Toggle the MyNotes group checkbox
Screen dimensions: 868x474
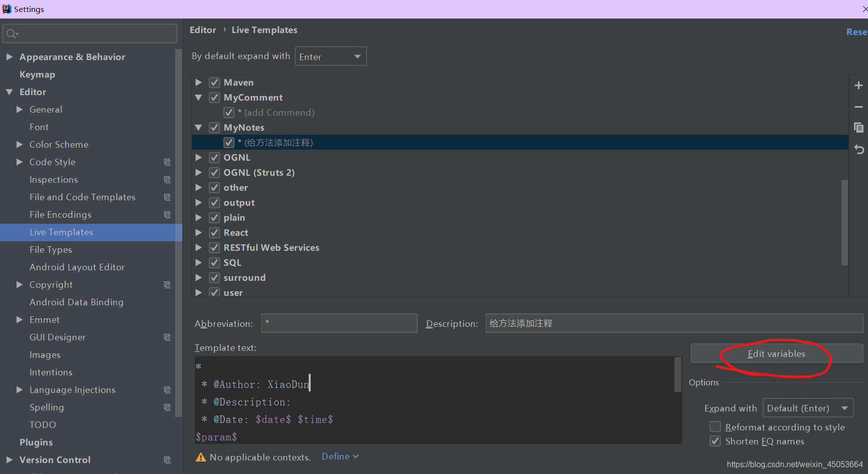click(x=215, y=128)
